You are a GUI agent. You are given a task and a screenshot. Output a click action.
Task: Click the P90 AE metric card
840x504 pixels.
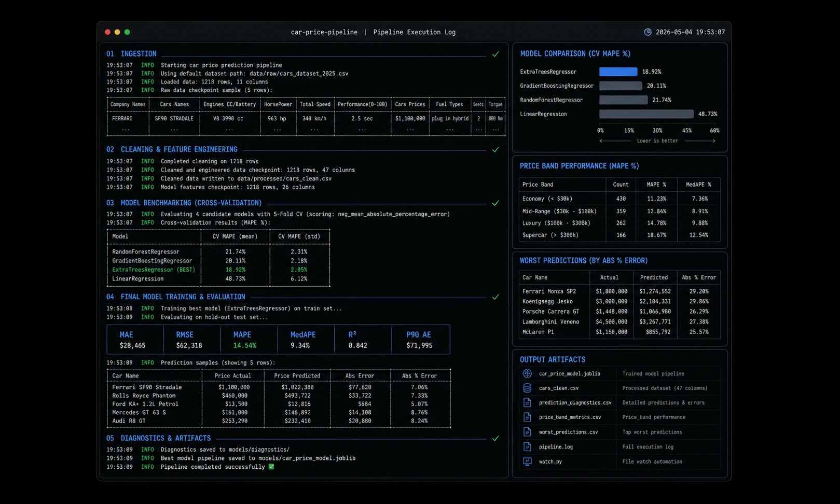click(x=421, y=340)
